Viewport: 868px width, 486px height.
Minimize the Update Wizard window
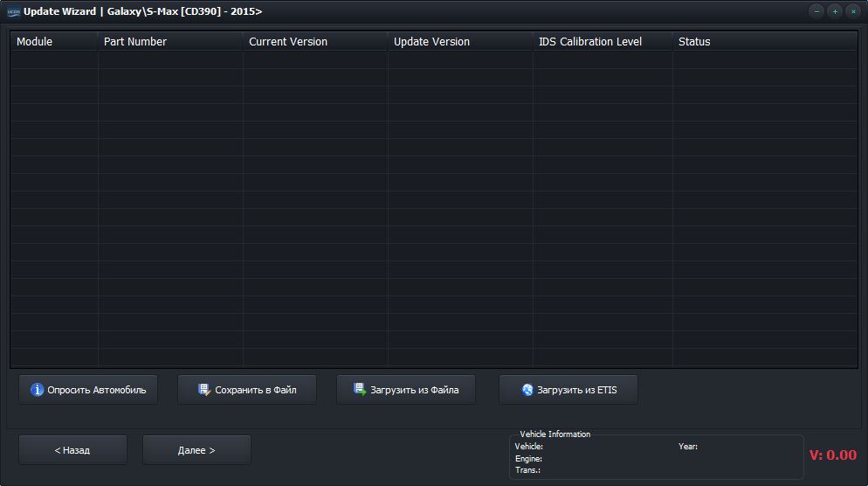[x=816, y=11]
